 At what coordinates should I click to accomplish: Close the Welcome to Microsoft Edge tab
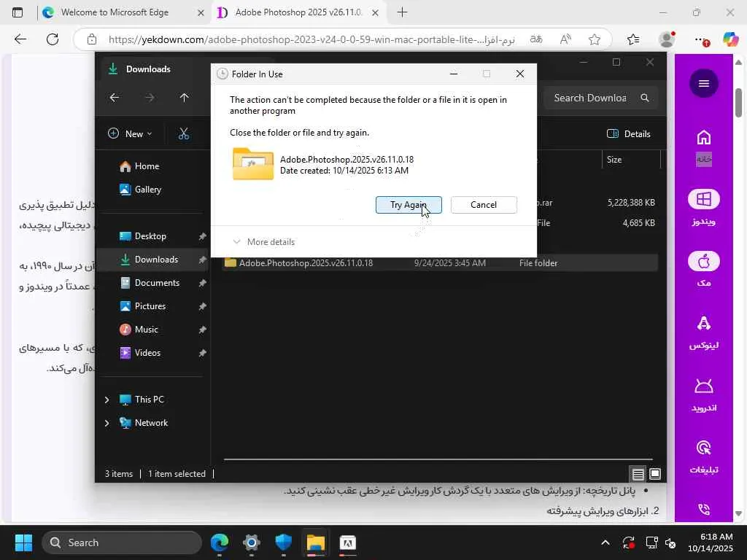(x=201, y=13)
